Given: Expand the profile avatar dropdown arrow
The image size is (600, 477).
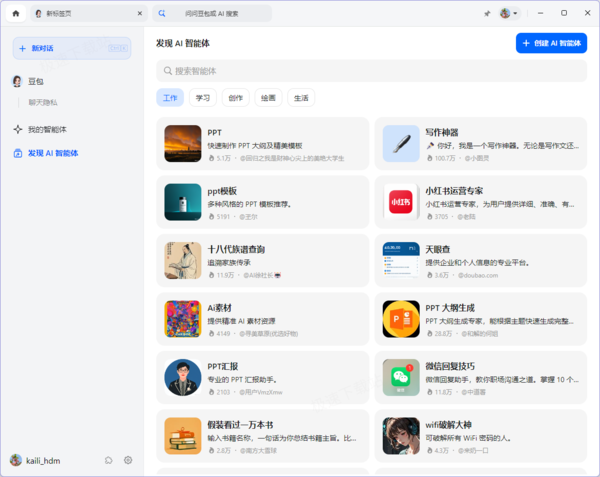Looking at the screenshot, I should (515, 13).
